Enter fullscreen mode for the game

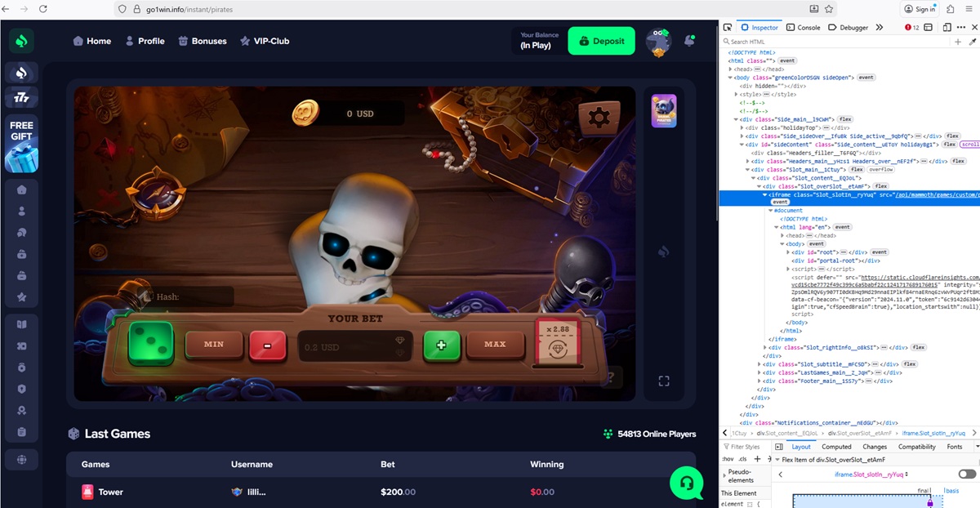pos(664,381)
